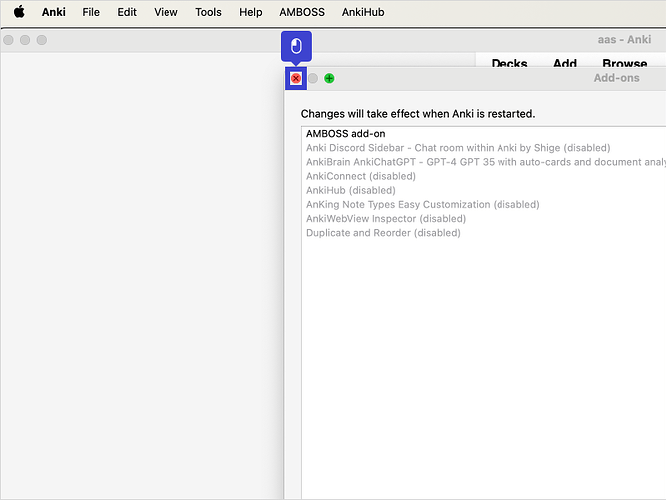
Task: Open the Tools menu
Action: (x=208, y=12)
